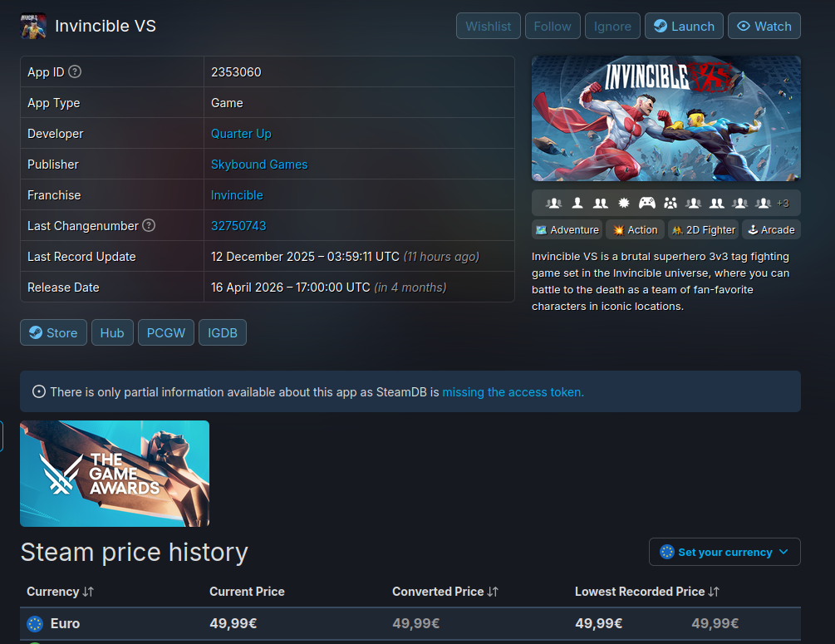Click the Invincible VS app icon beside the title

[x=33, y=26]
